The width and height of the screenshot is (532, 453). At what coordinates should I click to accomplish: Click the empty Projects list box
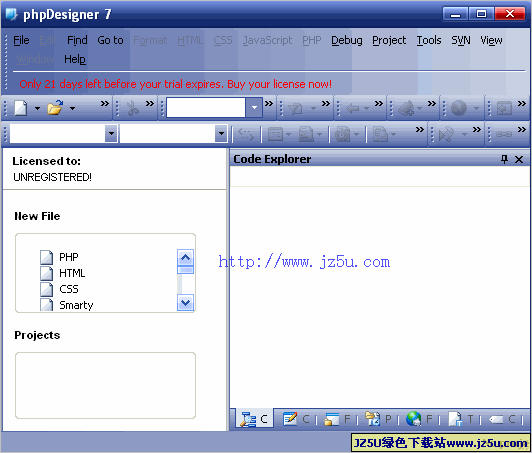pos(105,385)
